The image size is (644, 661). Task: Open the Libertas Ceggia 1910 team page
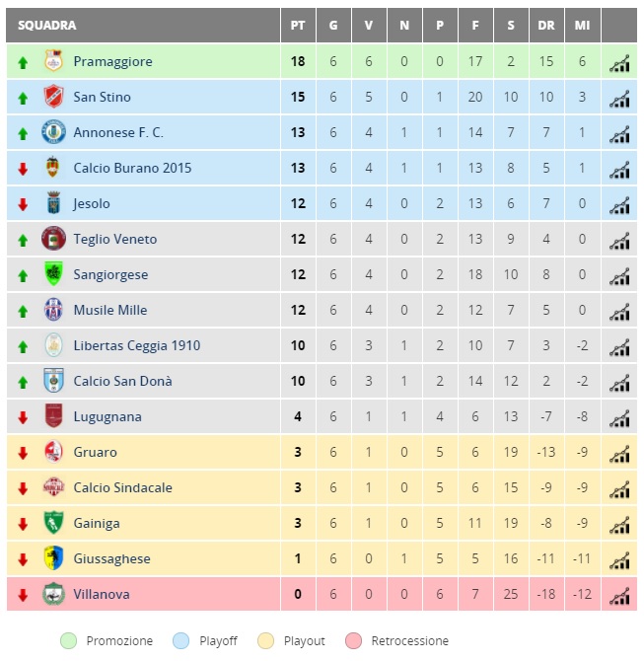point(137,345)
